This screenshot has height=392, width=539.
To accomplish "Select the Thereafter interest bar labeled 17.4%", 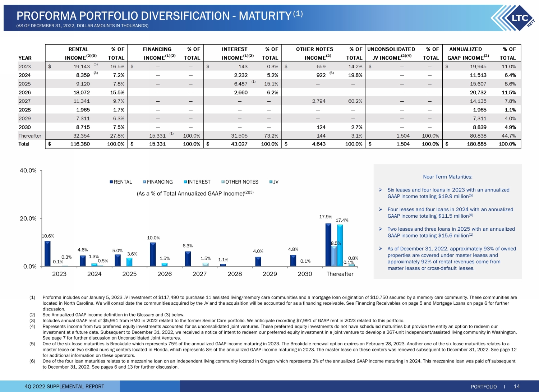I will point(340,245).
